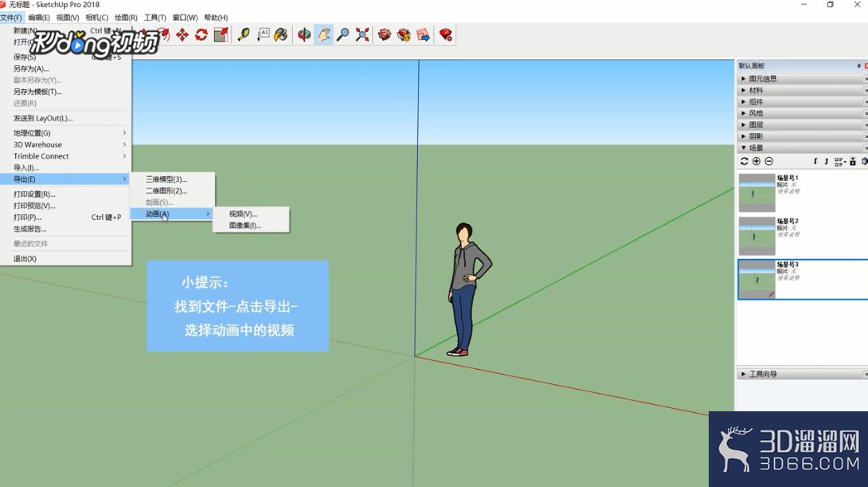
Task: Choose 视频(V)... from animation submenu
Action: (252, 214)
